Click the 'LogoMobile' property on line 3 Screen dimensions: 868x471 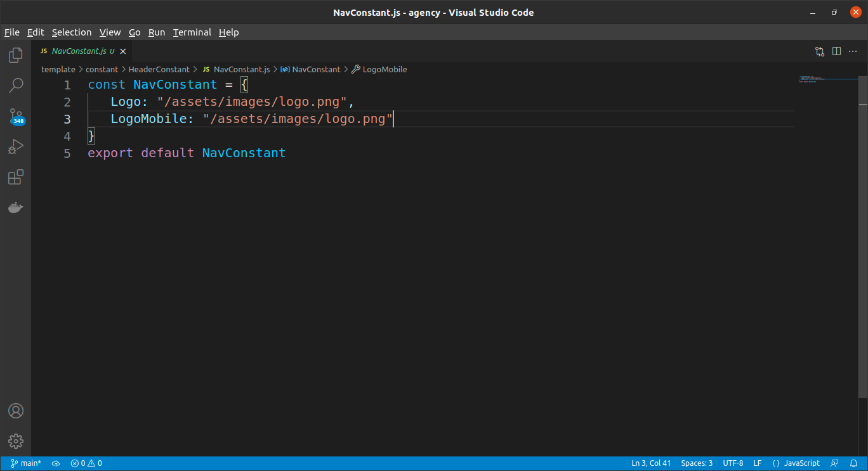pos(148,119)
